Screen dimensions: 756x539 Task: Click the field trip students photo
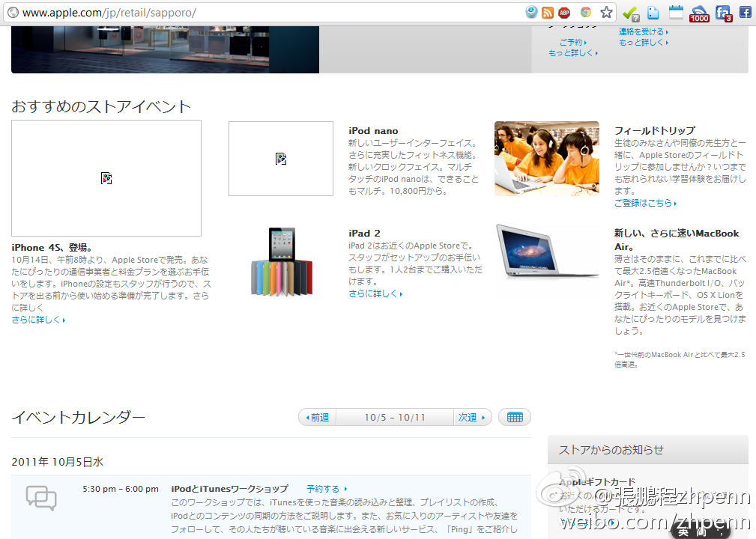point(547,159)
